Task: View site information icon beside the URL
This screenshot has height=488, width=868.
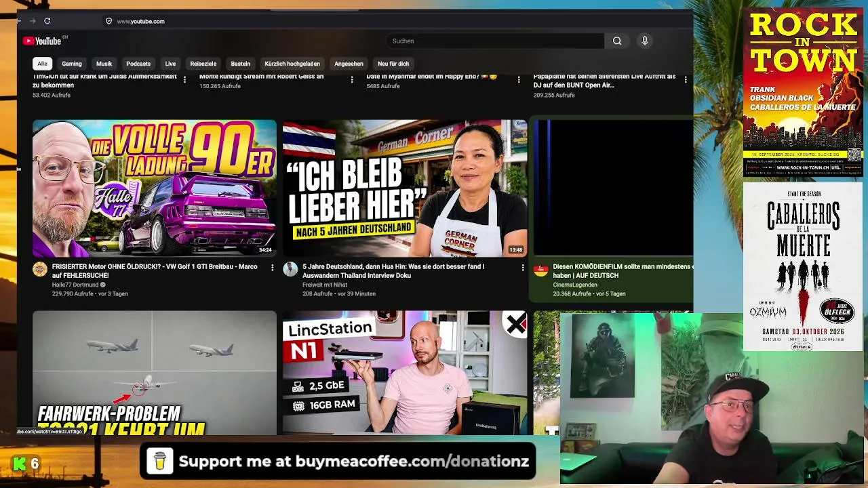Action: 108,21
